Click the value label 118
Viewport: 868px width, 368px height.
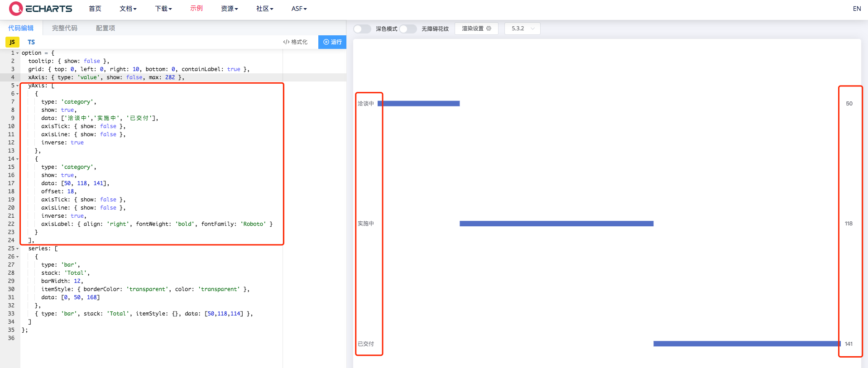[849, 224]
